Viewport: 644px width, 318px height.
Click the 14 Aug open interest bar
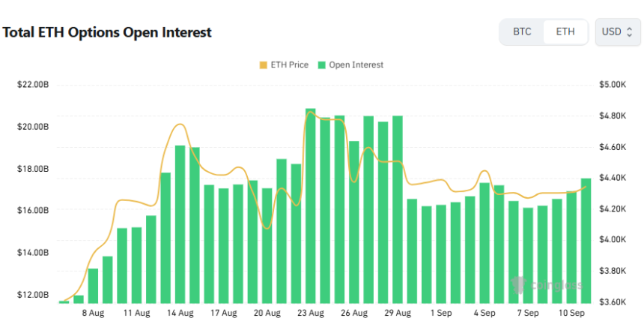pyautogui.click(x=180, y=224)
